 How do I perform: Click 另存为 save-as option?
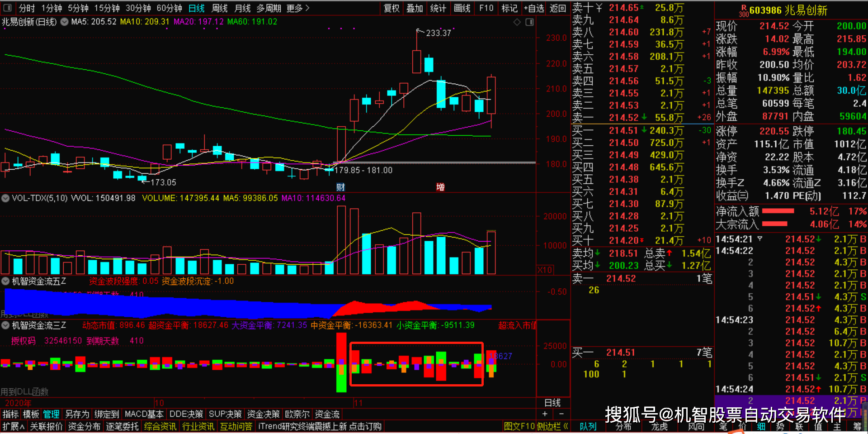point(77,414)
